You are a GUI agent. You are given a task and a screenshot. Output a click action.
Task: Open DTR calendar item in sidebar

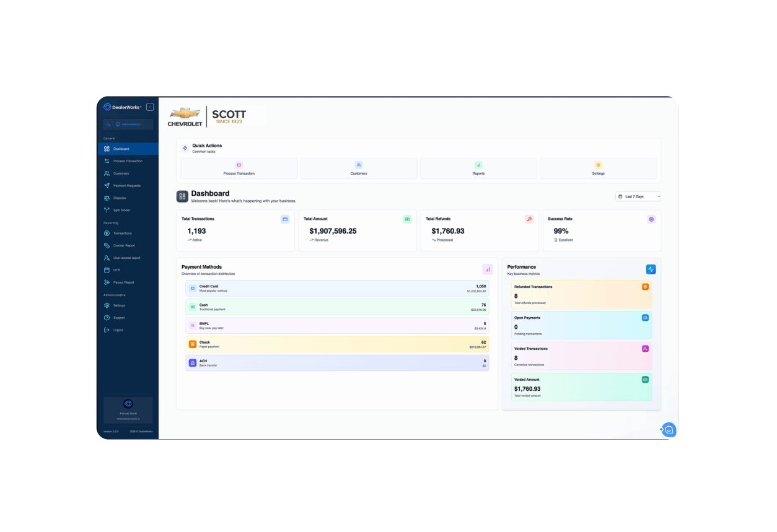(x=128, y=270)
